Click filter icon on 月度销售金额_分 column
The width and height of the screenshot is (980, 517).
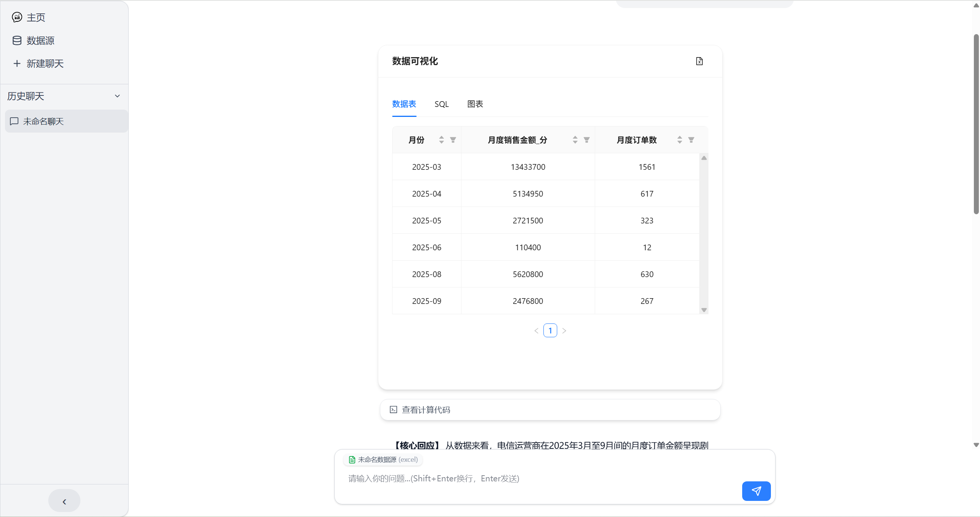586,140
